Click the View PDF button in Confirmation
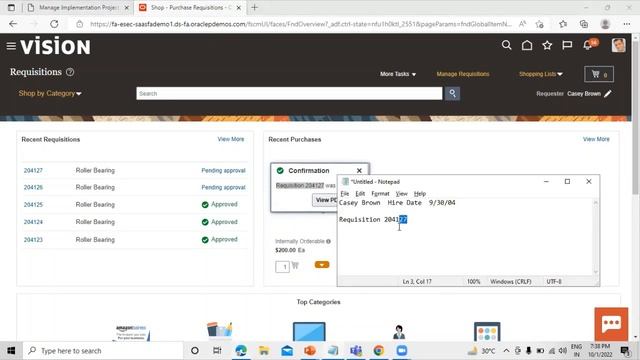 coord(325,200)
